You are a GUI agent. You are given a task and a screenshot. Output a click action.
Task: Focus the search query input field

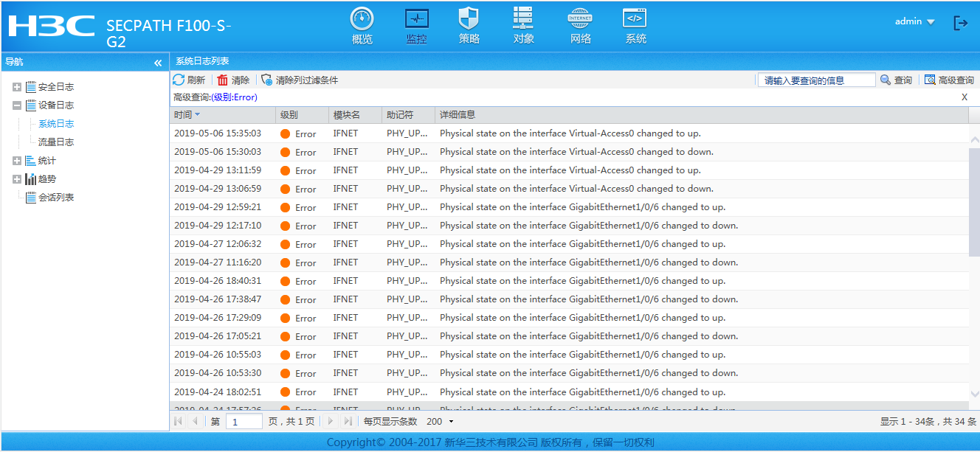[817, 80]
